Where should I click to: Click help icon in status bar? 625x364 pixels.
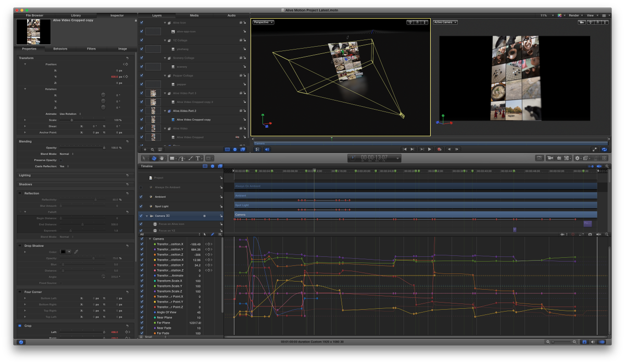[x=21, y=342]
